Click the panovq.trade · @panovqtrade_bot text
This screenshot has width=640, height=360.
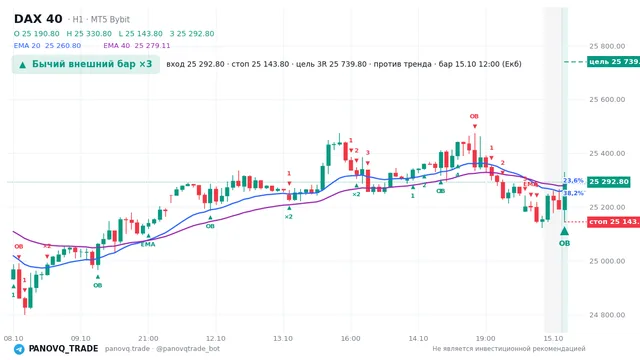[x=162, y=349]
